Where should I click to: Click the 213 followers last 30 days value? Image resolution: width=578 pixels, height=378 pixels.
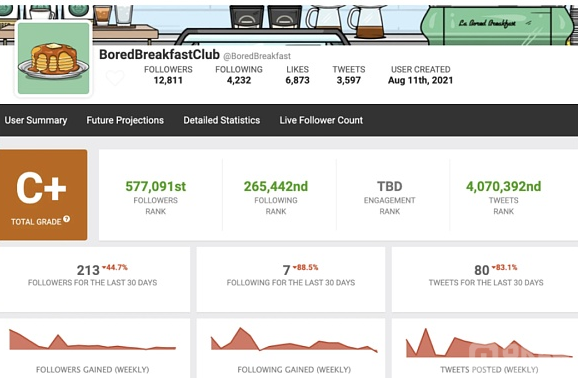tap(88, 270)
